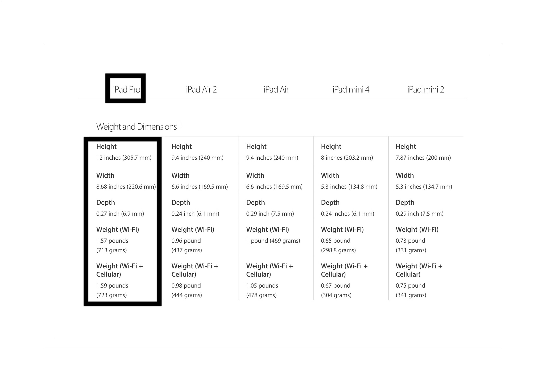Click the Weight and Dimensions heading
Screen dimensions: 545x392
[x=136, y=127]
